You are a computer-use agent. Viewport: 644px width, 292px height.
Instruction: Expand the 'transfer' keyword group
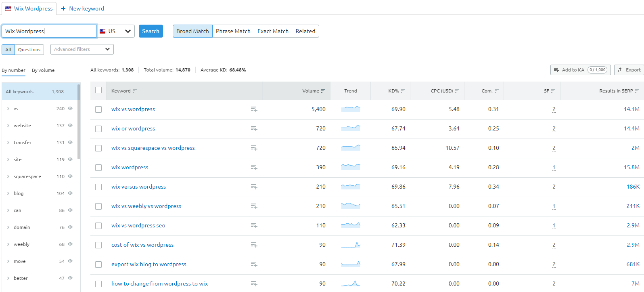click(x=8, y=143)
